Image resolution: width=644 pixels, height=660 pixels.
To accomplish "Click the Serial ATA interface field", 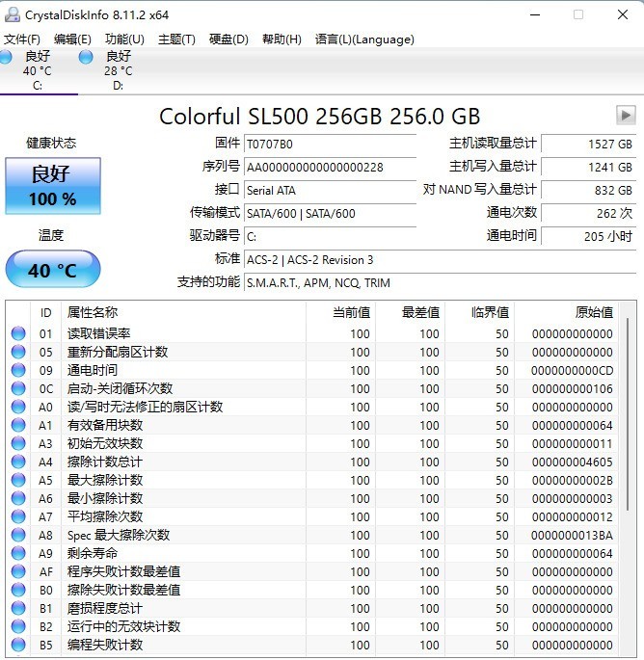I will coord(331,190).
